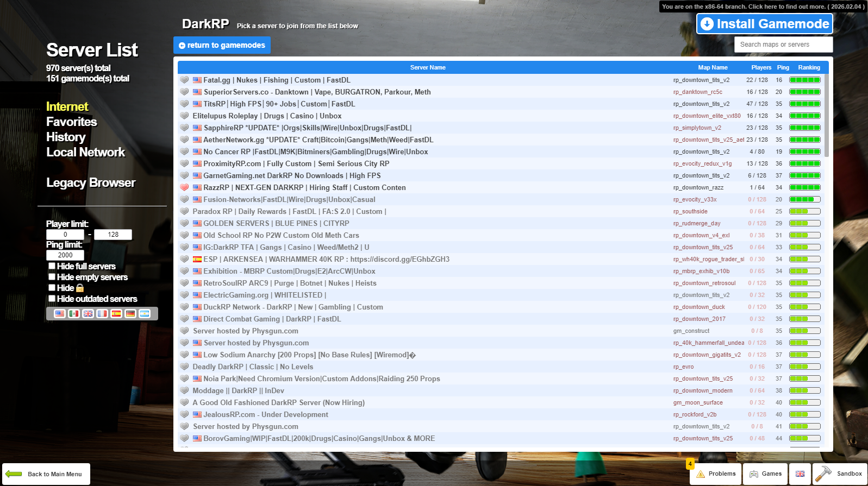Screen dimensions: 868x486
Task: Focus the Search maps or servers field
Action: click(x=783, y=45)
